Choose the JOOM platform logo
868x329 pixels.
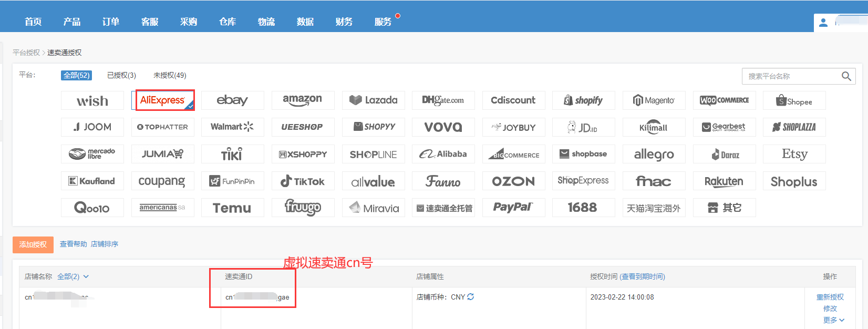(x=92, y=127)
